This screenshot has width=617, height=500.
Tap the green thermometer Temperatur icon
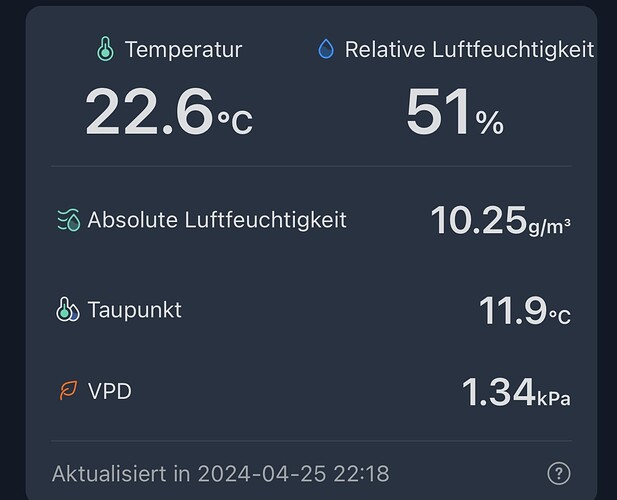point(105,49)
